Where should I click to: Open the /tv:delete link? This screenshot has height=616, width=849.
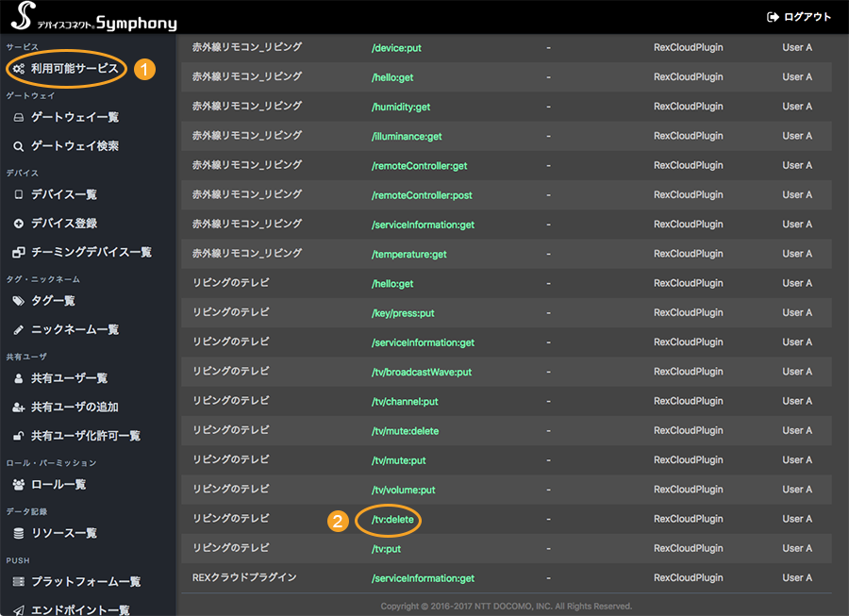[x=392, y=520]
